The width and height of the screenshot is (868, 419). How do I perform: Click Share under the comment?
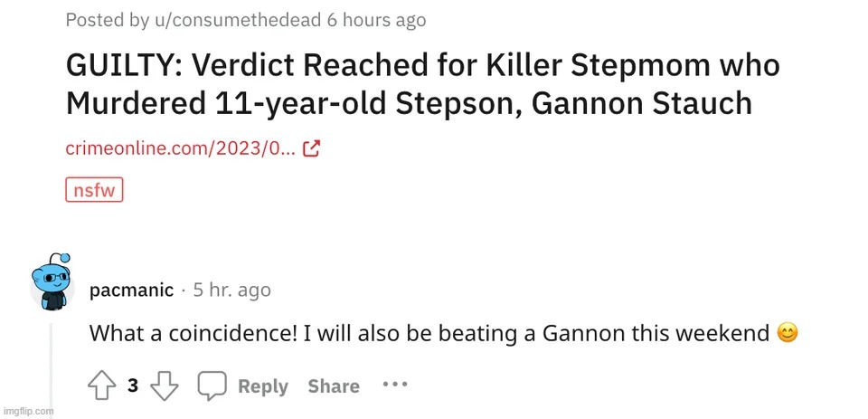coord(334,386)
